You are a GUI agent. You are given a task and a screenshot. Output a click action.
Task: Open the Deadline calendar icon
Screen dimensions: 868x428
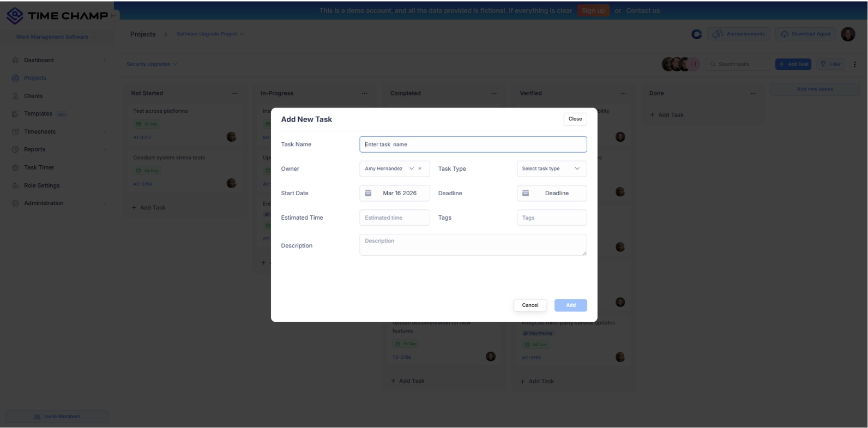coord(526,193)
